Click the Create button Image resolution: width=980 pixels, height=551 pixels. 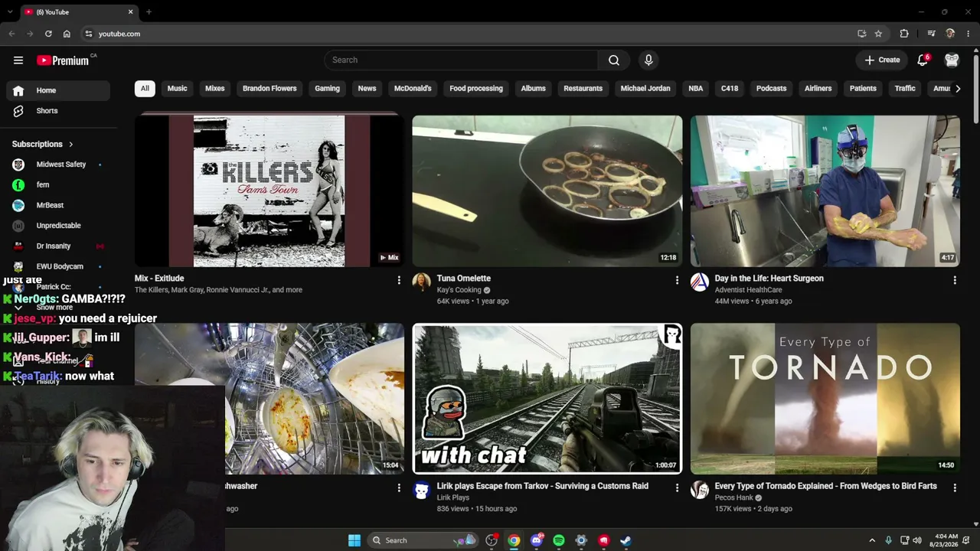pyautogui.click(x=883, y=60)
